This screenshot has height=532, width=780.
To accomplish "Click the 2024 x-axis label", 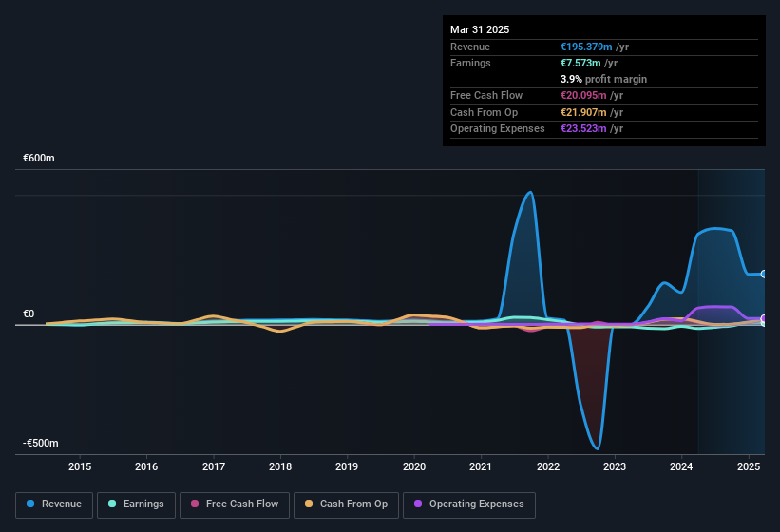I will 681,466.
